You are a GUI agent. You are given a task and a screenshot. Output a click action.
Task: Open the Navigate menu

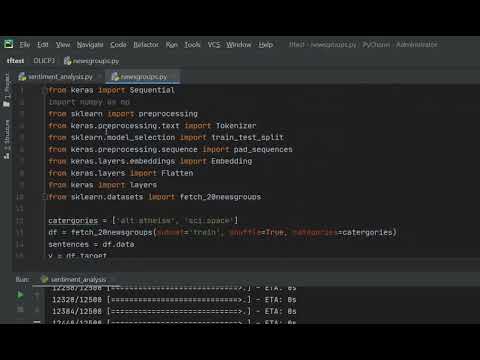pyautogui.click(x=90, y=45)
